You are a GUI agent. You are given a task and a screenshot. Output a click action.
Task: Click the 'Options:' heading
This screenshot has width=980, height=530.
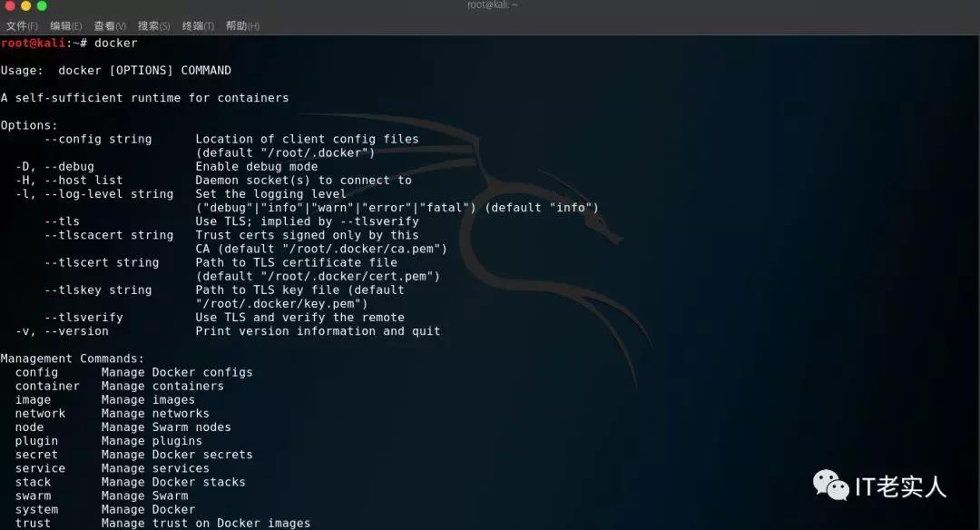pyautogui.click(x=29, y=125)
